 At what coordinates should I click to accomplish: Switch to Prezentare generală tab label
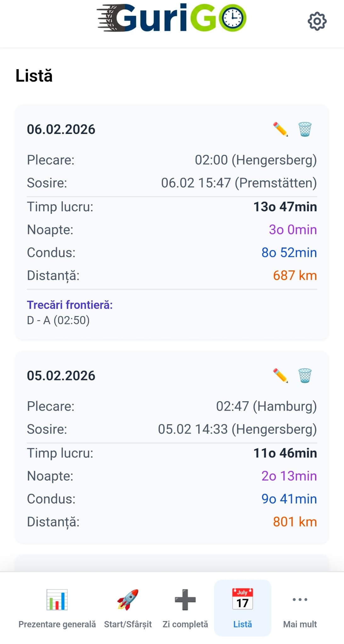pos(57,624)
